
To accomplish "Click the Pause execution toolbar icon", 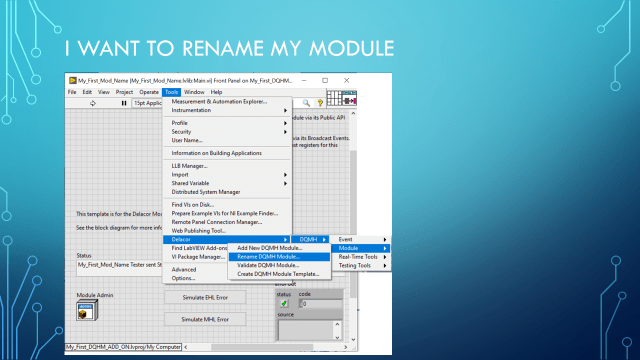I will coord(124,103).
